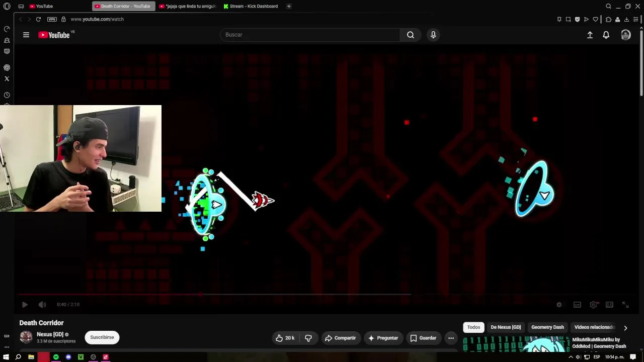Toggle the ad blocker shield icon

coord(577,19)
